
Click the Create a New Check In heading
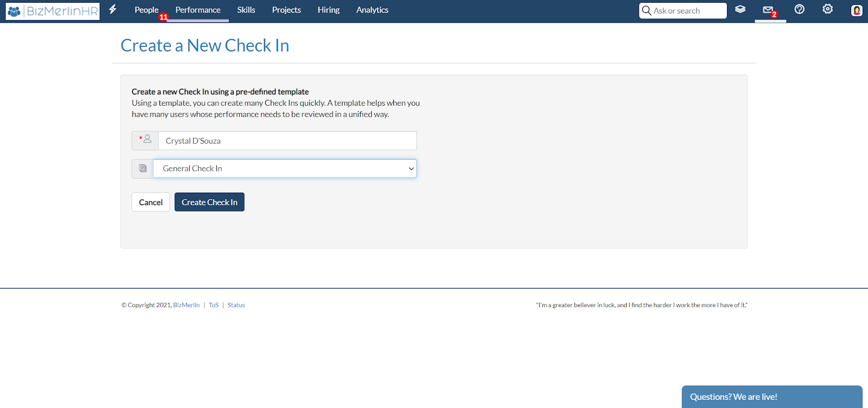pos(205,46)
